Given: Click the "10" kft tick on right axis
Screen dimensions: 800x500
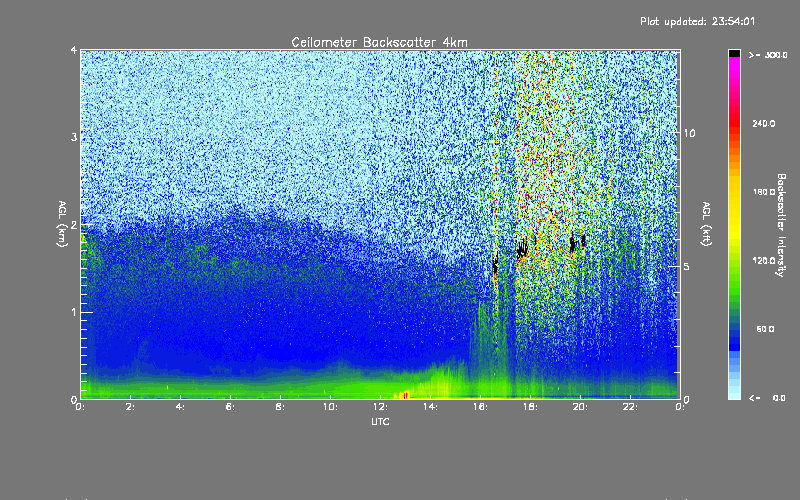Looking at the screenshot, I should click(689, 133).
